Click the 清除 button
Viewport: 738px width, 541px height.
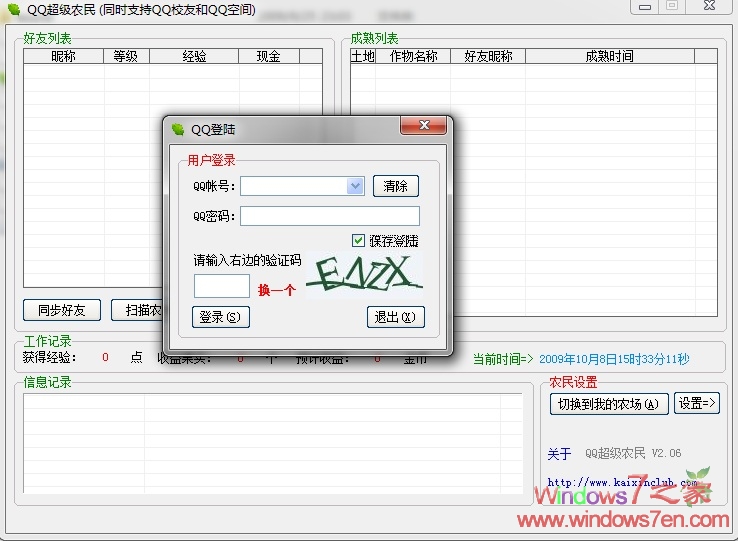click(x=396, y=186)
